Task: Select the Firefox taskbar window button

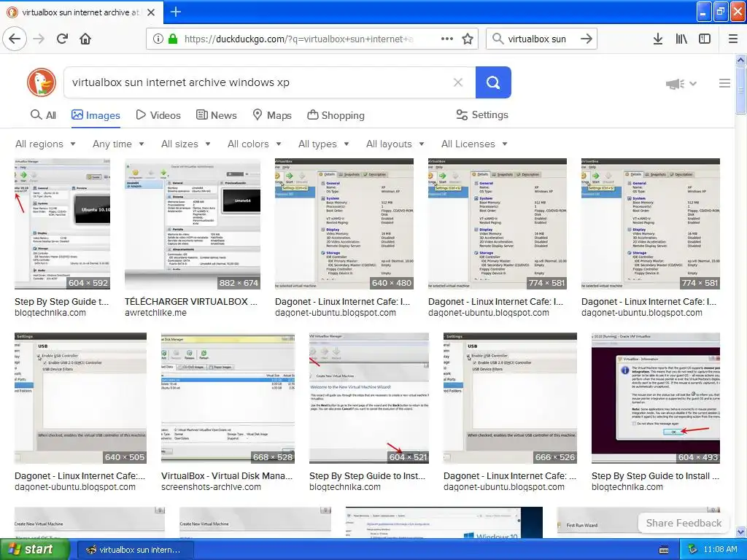Action: coord(135,550)
